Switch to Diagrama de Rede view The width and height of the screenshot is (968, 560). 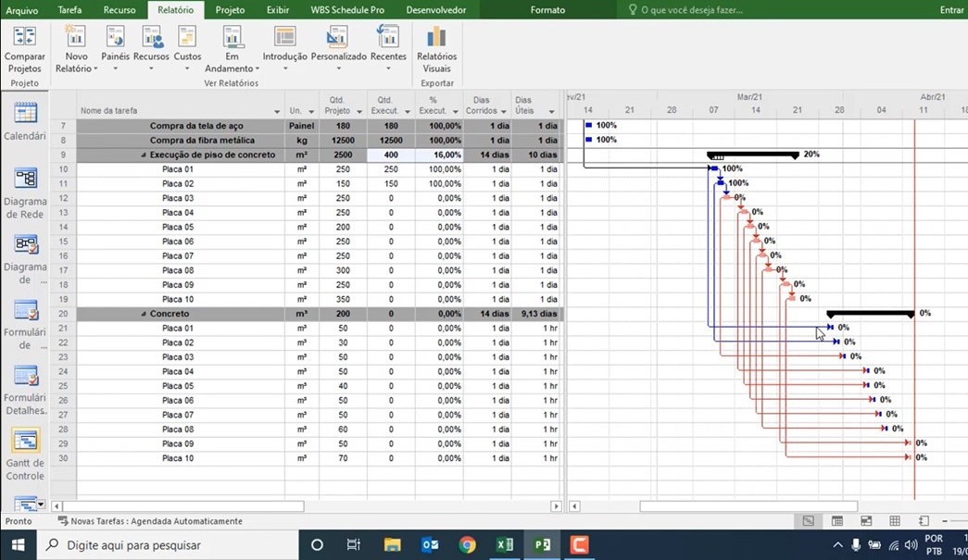click(x=25, y=193)
